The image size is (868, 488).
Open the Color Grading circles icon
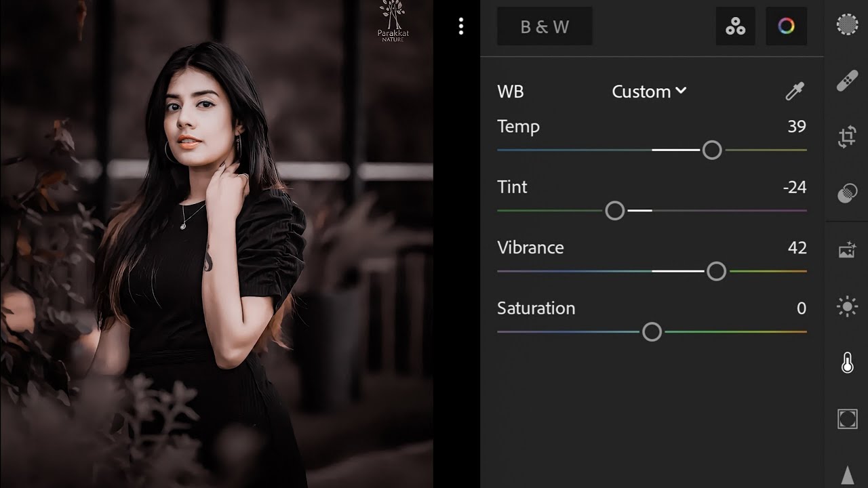(735, 26)
